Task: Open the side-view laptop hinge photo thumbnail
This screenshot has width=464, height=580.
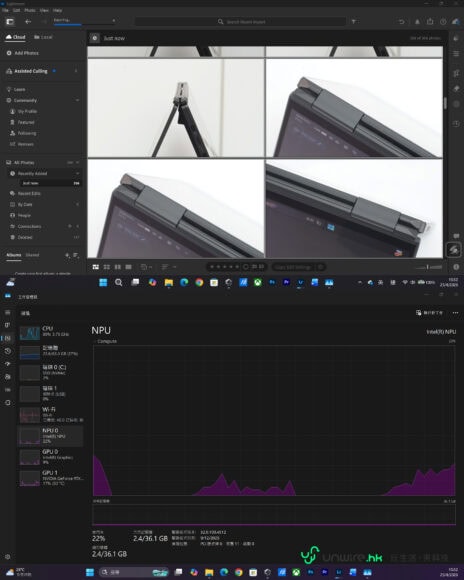Action: tap(176, 108)
